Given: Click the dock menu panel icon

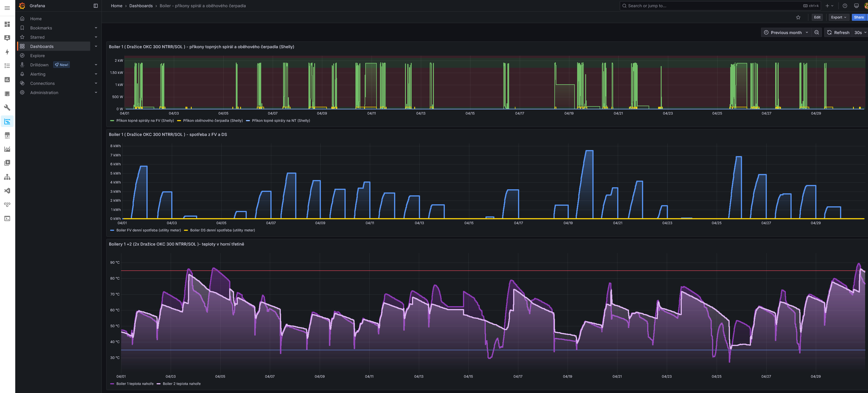Looking at the screenshot, I should (x=96, y=6).
